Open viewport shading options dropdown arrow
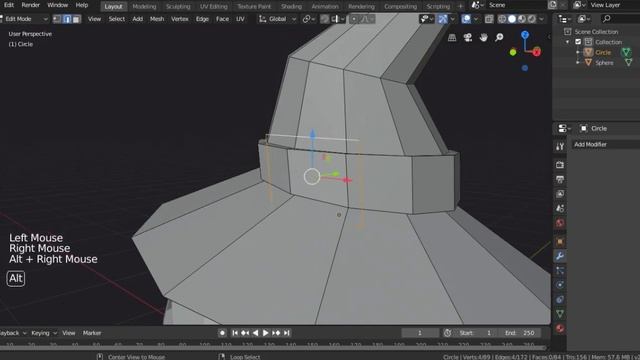The width and height of the screenshot is (640, 360). pyautogui.click(x=542, y=19)
